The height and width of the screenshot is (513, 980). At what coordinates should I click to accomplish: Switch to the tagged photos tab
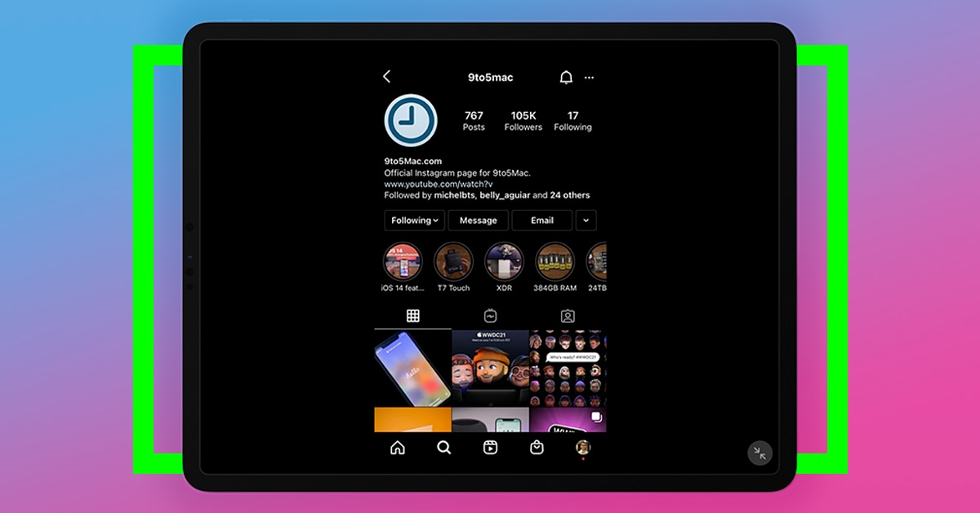(x=568, y=316)
